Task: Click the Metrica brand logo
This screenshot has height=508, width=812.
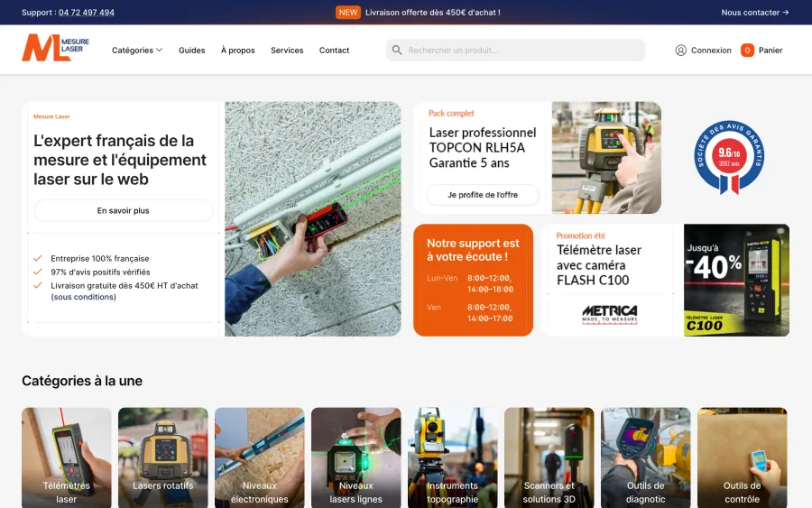Action: (x=610, y=314)
